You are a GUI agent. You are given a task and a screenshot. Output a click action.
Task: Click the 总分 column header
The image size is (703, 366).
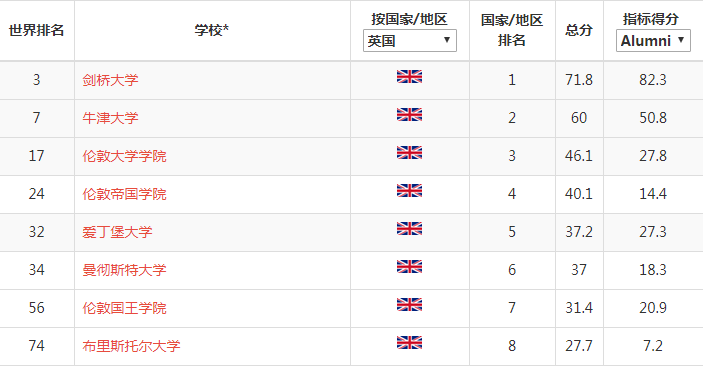(x=579, y=30)
